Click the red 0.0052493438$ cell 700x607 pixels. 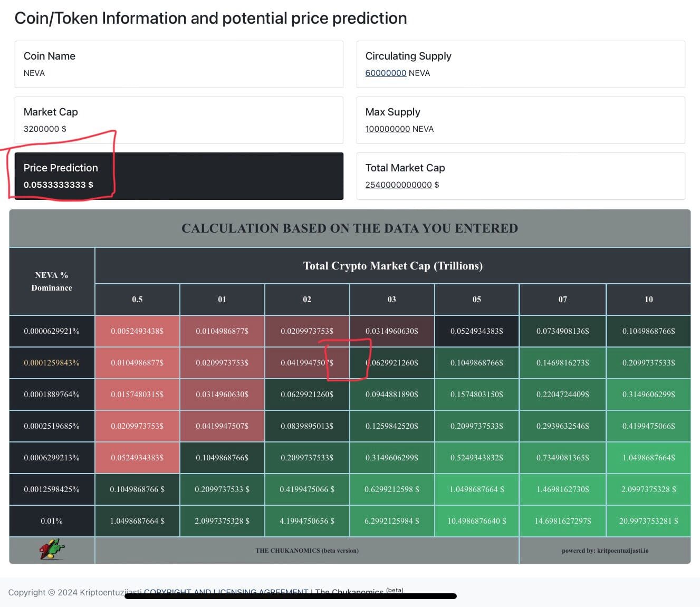[x=137, y=331]
